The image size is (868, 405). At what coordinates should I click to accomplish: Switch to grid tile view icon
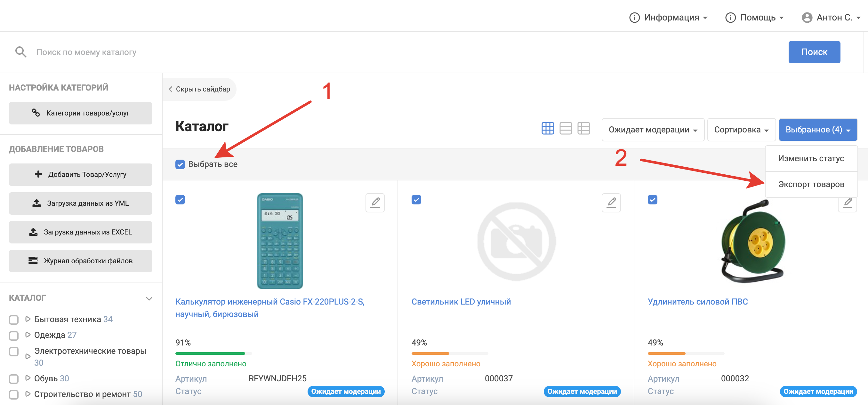548,128
